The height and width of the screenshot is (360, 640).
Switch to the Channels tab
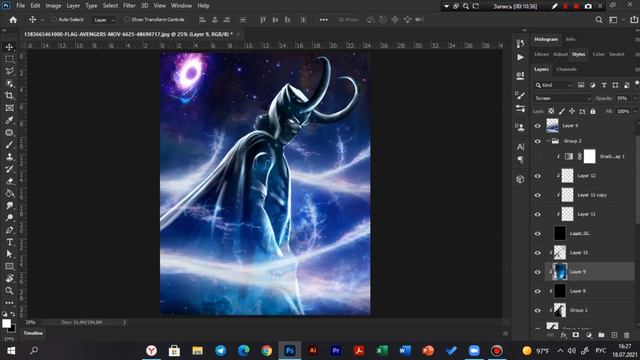567,69
